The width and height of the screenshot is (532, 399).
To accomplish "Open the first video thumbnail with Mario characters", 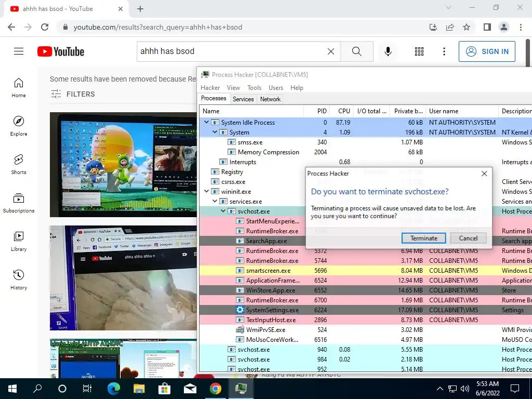I will [123, 165].
